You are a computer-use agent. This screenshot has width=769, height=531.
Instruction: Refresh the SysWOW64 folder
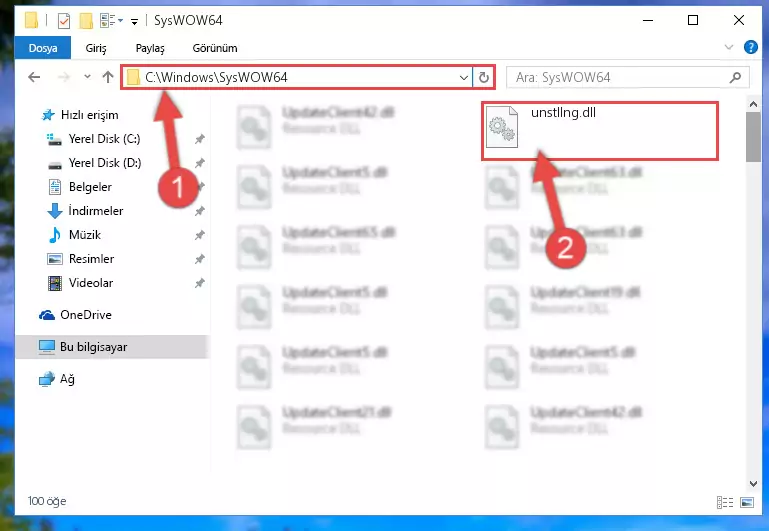pos(484,77)
